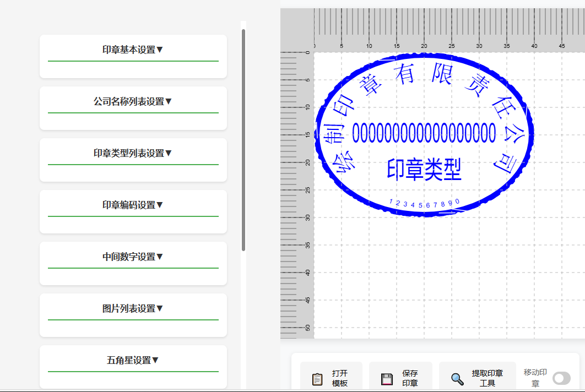Viewport: 585px width, 392px height.
Task: Open the 图片列表设置 section
Action: pyautogui.click(x=133, y=308)
